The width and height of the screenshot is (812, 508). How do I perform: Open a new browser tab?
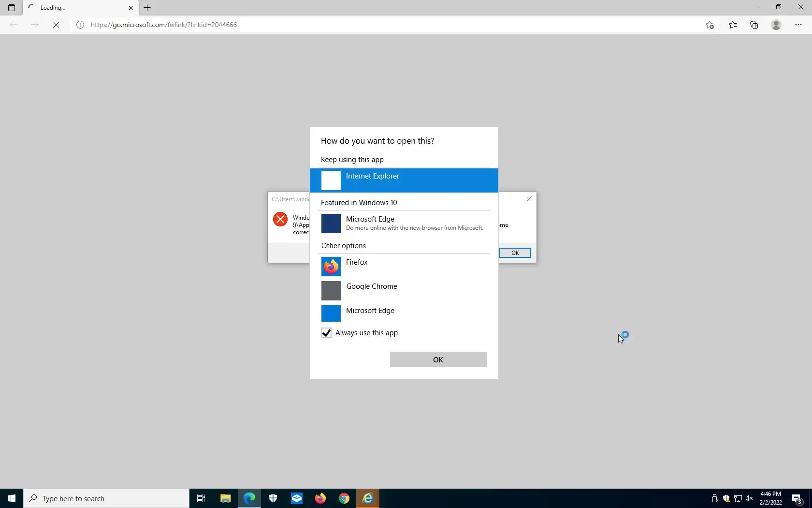(x=147, y=8)
